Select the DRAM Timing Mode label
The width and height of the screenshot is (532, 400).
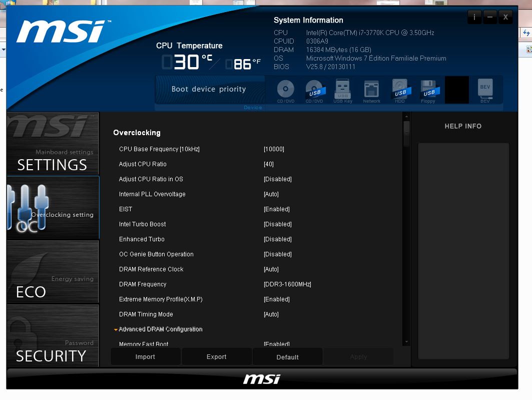[x=146, y=314]
